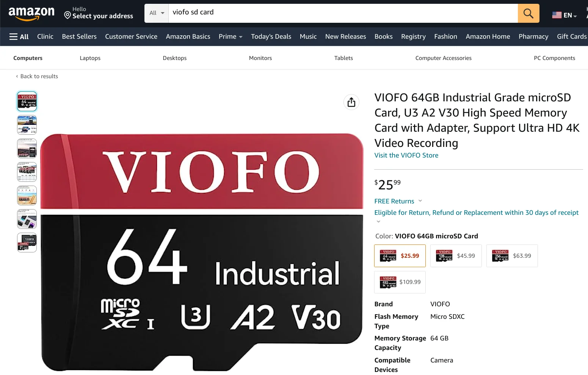
Task: Open Amazon Basics
Action: pyautogui.click(x=188, y=36)
